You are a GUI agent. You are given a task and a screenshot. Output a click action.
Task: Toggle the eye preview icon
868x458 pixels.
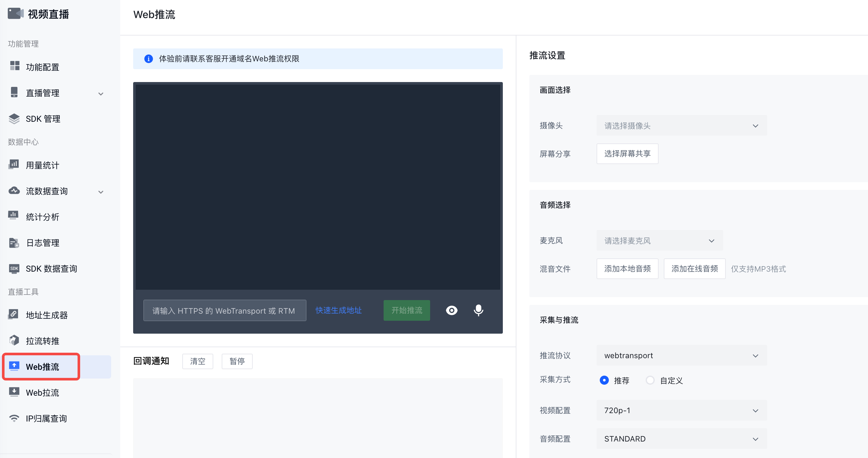451,310
